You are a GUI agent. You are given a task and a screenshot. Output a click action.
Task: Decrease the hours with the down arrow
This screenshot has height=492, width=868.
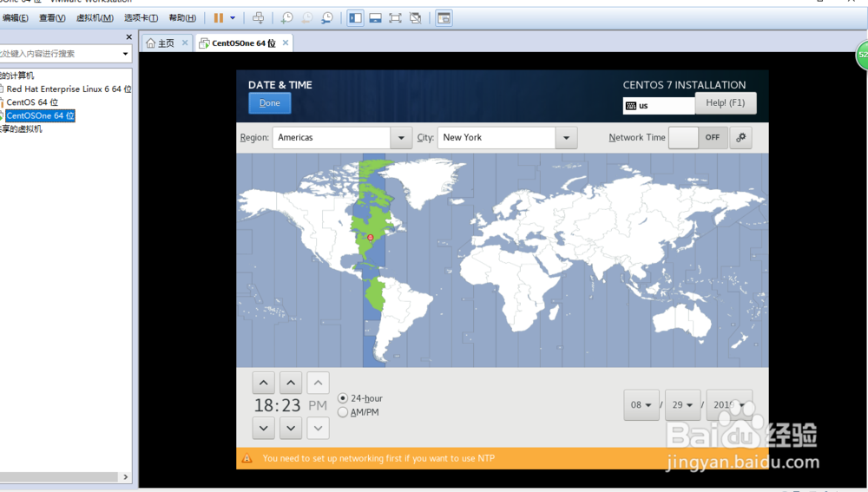tap(264, 428)
